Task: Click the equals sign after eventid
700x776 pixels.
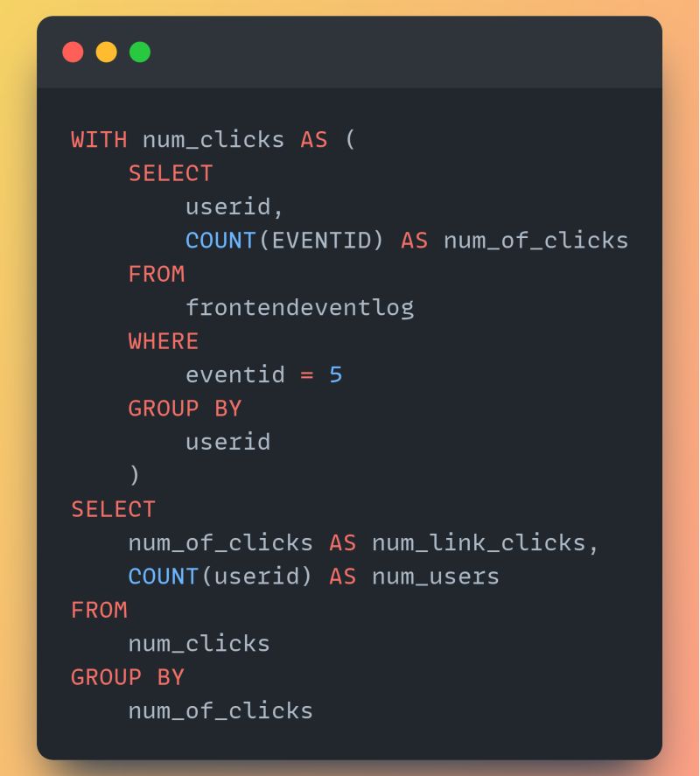Action: [307, 375]
